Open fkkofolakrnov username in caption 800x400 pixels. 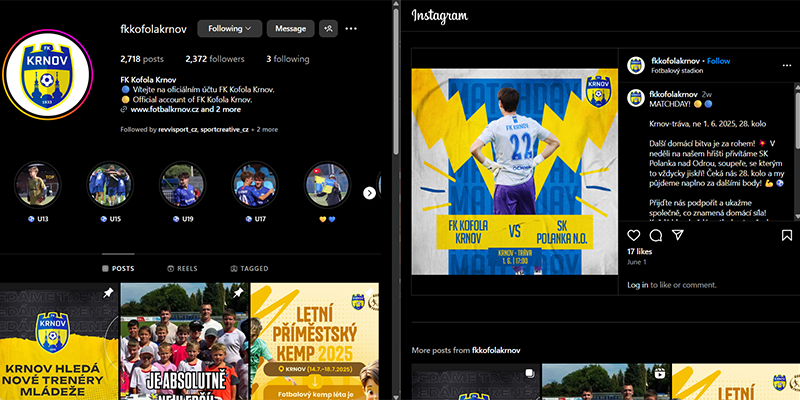pos(673,94)
